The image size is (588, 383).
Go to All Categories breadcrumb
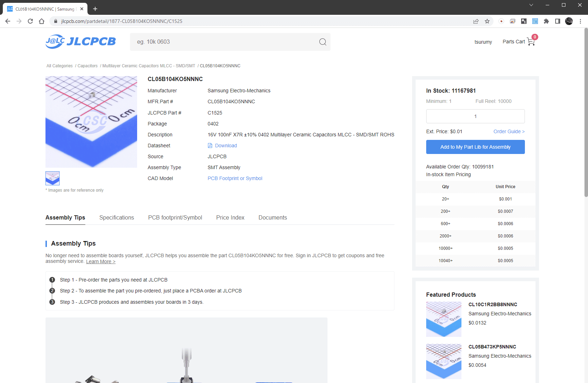point(60,66)
